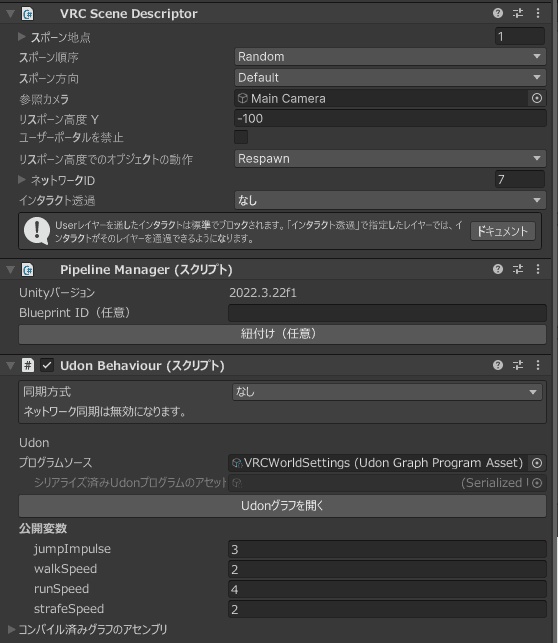Click リスポーン高度 Y input field
This screenshot has width=558, height=643.
point(390,119)
